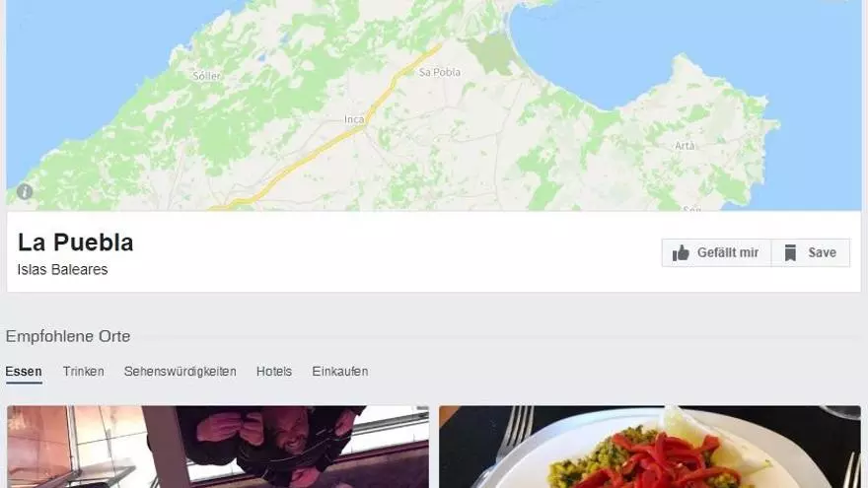This screenshot has width=868, height=488.
Task: Save La Puebla using the Save button
Action: tap(811, 252)
